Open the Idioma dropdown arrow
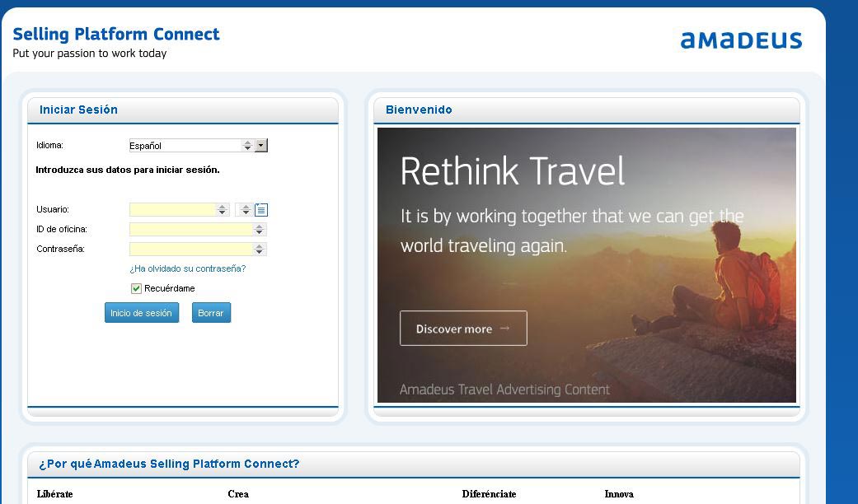The image size is (858, 504). [x=261, y=146]
